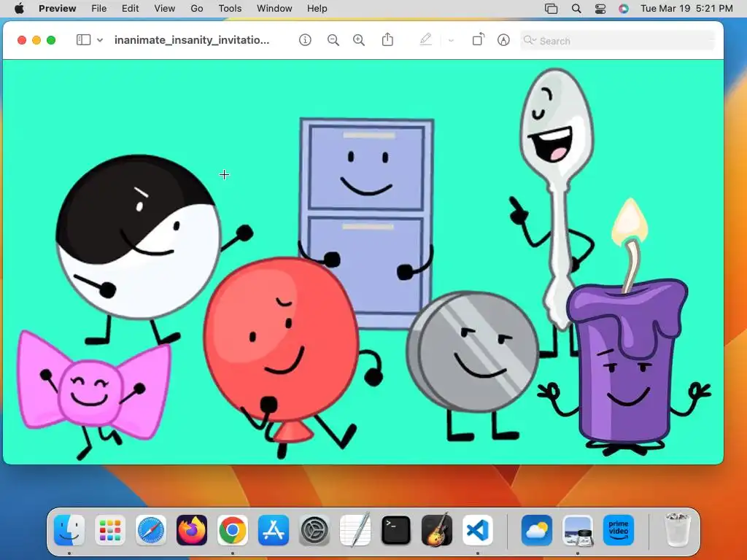Click the green full screen button
This screenshot has height=560, width=747.
(x=51, y=41)
